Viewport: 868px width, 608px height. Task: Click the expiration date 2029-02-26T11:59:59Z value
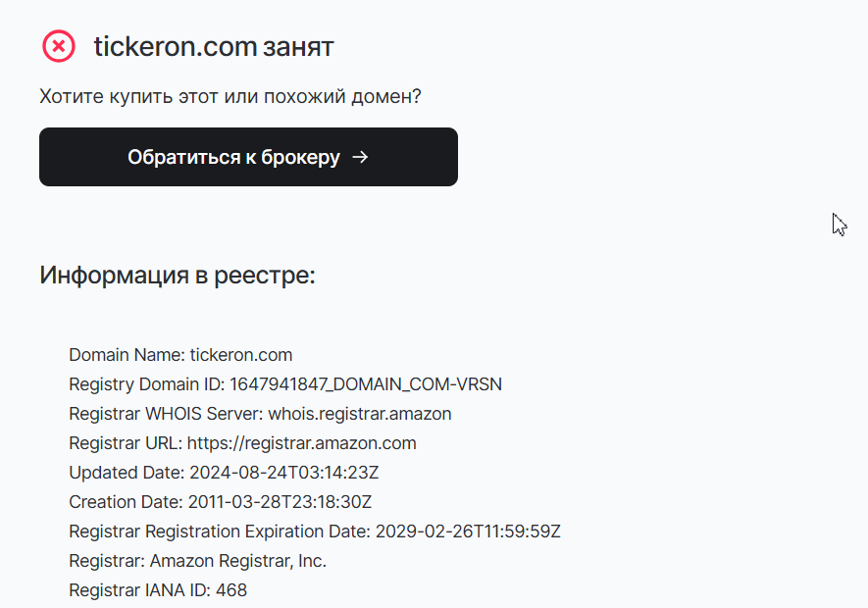467,532
